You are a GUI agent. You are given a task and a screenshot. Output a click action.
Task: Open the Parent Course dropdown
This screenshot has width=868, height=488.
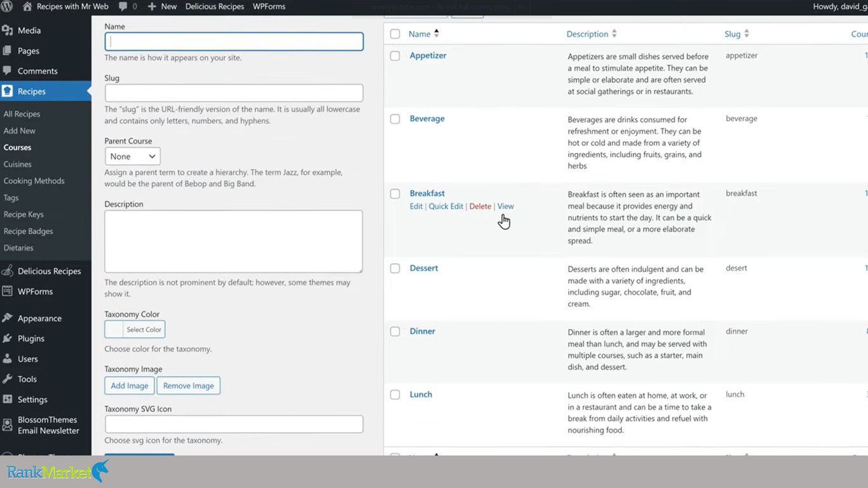click(132, 156)
